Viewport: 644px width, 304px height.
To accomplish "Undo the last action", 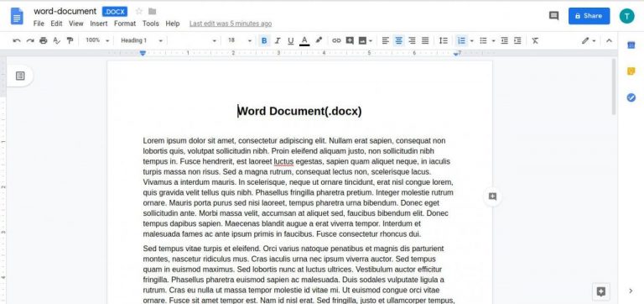I will click(17, 40).
